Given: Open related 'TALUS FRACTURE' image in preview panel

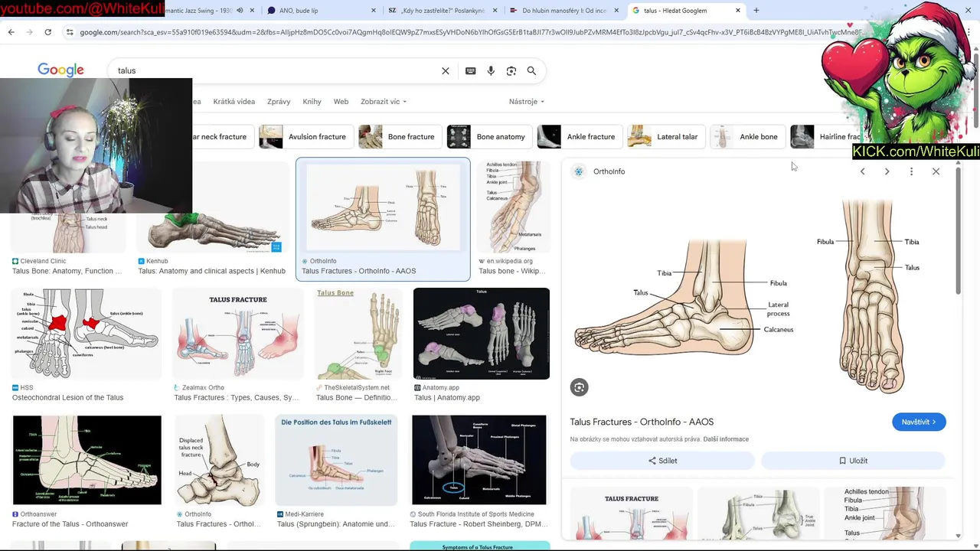Looking at the screenshot, I should [631, 513].
